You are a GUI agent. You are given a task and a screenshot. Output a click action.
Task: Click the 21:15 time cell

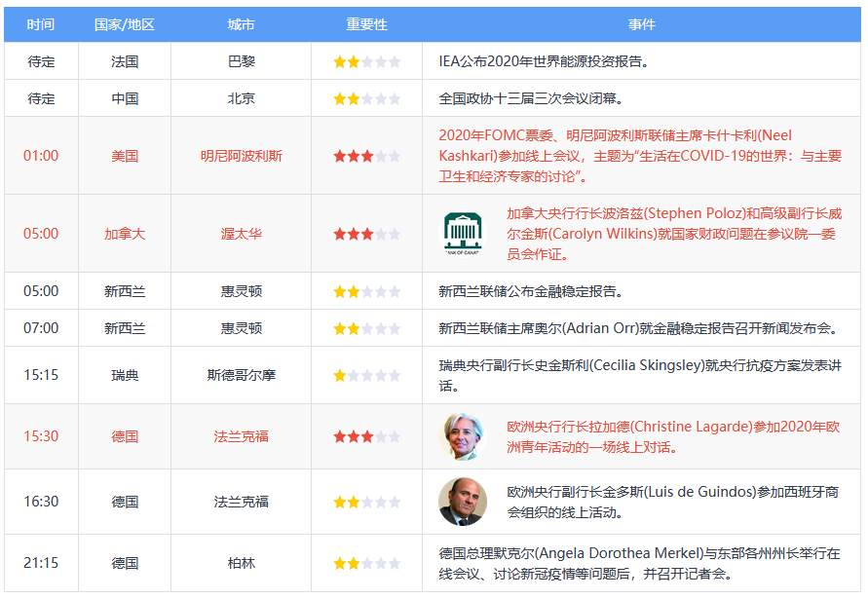point(41,563)
